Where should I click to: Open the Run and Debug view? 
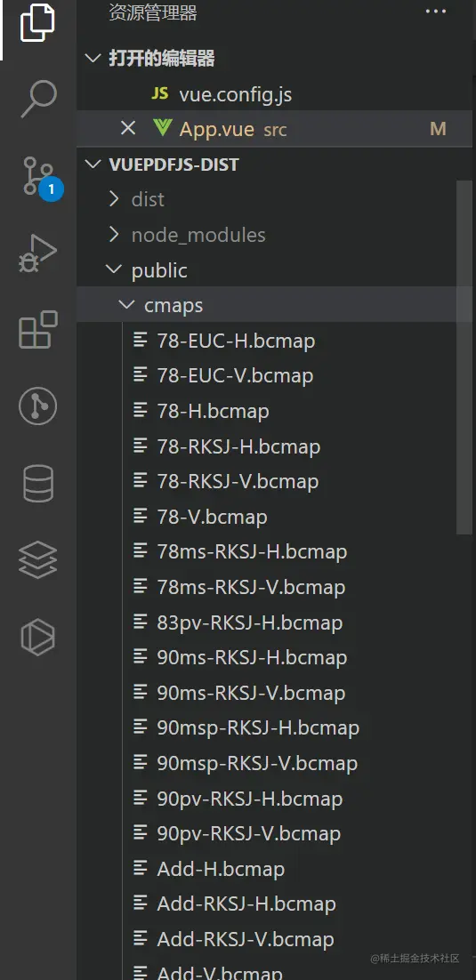point(37,253)
